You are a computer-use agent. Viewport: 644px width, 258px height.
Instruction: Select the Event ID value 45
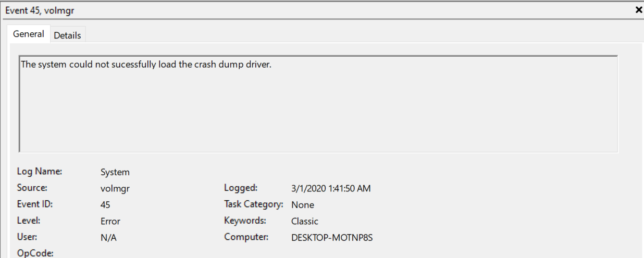(x=105, y=205)
